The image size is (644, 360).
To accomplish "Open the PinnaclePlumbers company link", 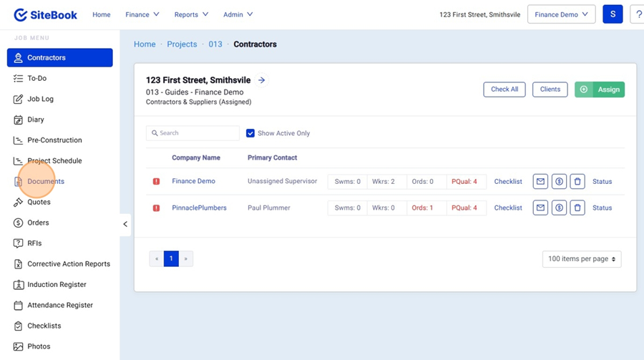I will pyautogui.click(x=199, y=208).
